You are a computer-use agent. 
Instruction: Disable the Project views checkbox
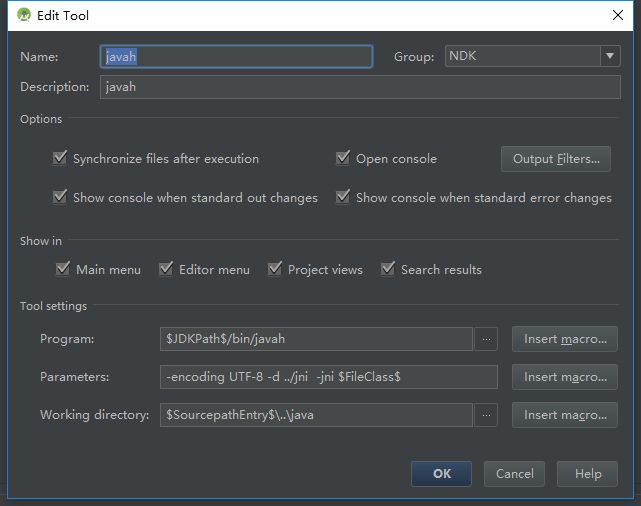pyautogui.click(x=275, y=270)
